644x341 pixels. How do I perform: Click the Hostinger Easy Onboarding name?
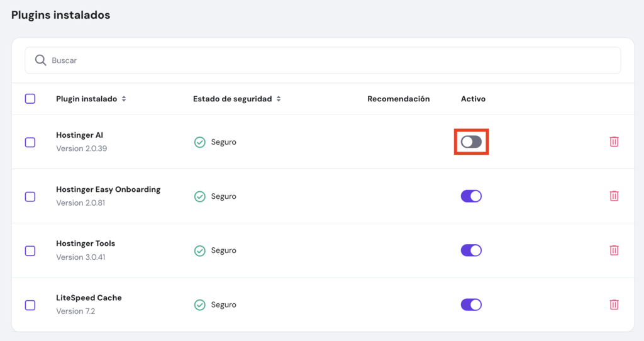point(108,189)
